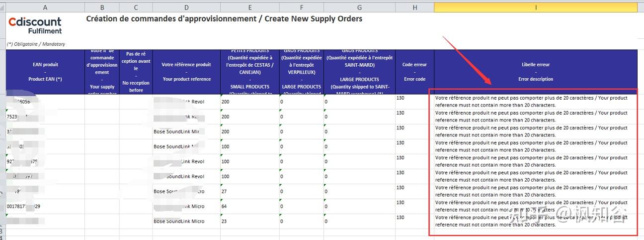
Task: Select column A header
Action: pos(45,7)
